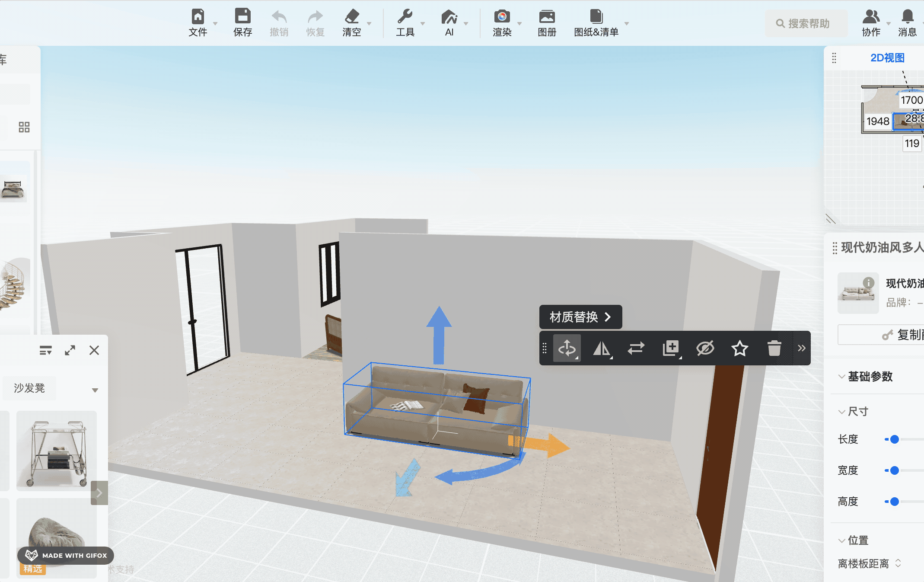Screen dimensions: 924x582
Task: Step the 离楼板距离 value
Action: [x=898, y=563]
